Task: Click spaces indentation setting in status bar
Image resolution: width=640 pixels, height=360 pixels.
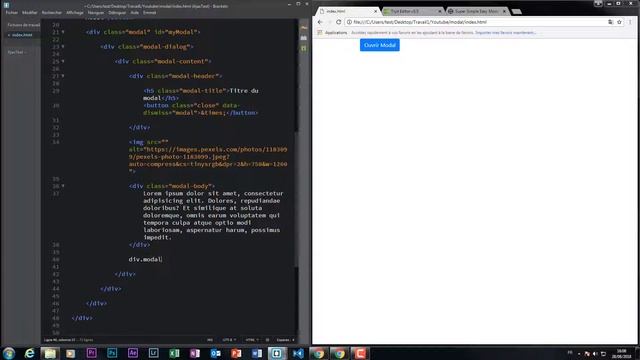Action: click(285, 340)
